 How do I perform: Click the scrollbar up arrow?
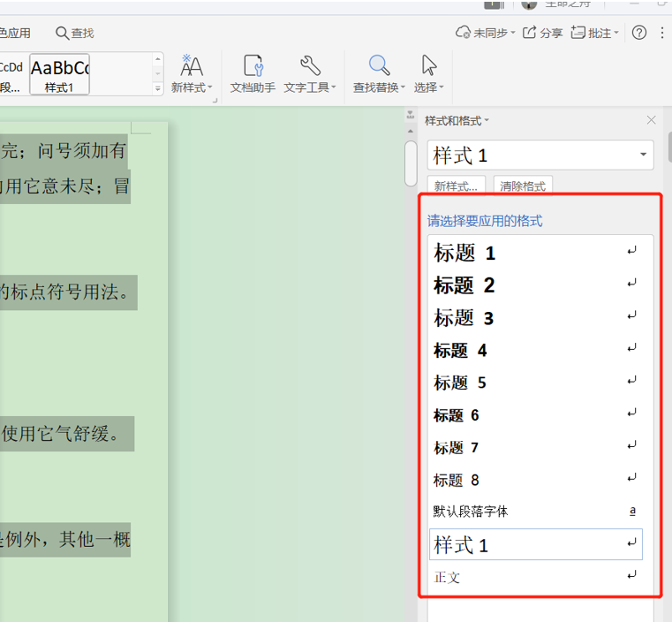(x=411, y=131)
